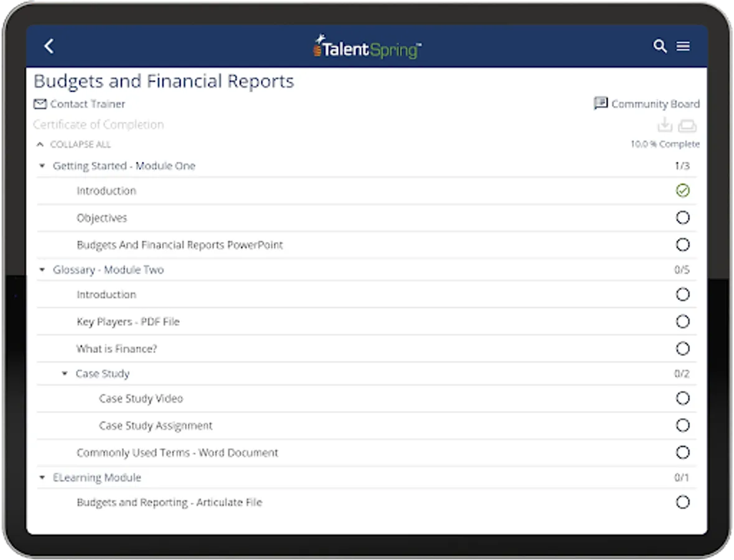Click Budgets And Financial Reports PowerPoint circle
734x560 pixels.
682,245
